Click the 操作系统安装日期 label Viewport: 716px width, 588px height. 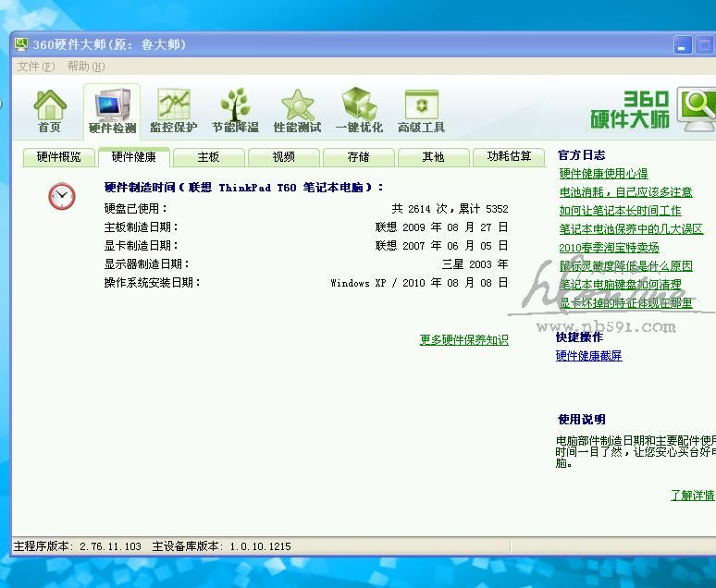[153, 283]
